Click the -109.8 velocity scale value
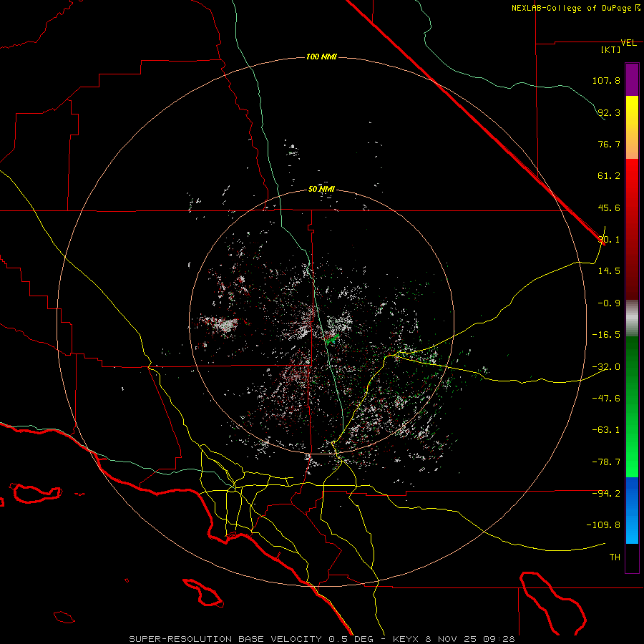This screenshot has width=644, height=644. [x=603, y=525]
